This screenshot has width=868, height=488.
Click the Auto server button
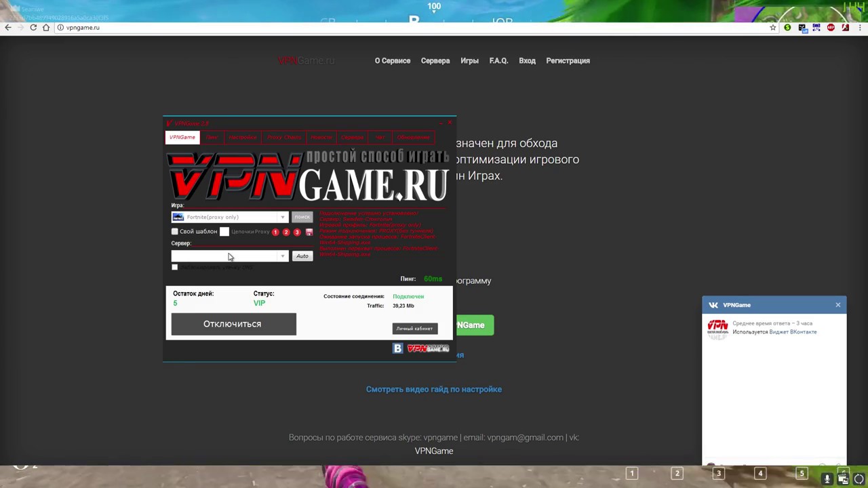302,256
